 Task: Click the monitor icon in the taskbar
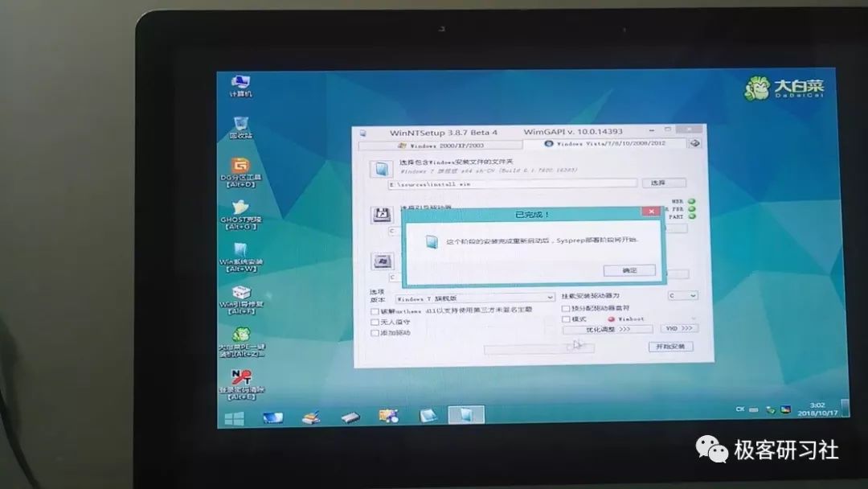pos(273,417)
